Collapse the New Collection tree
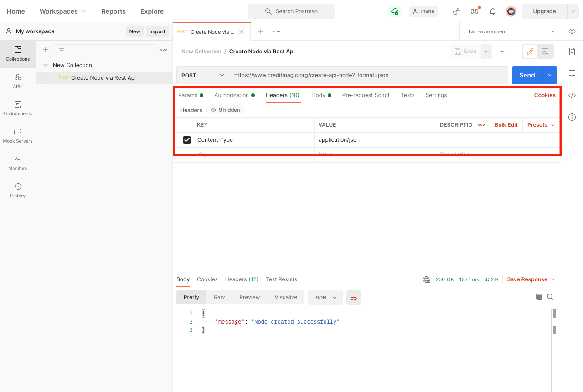 coord(46,65)
